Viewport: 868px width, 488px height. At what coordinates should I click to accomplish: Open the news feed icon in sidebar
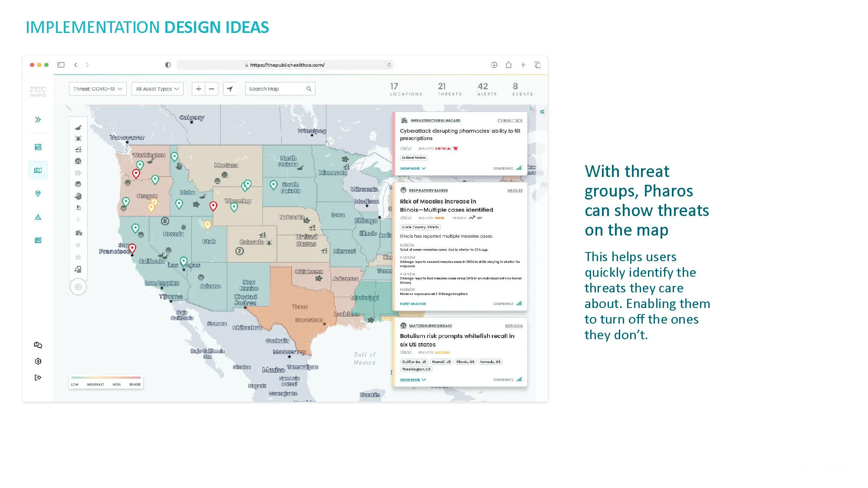38,240
